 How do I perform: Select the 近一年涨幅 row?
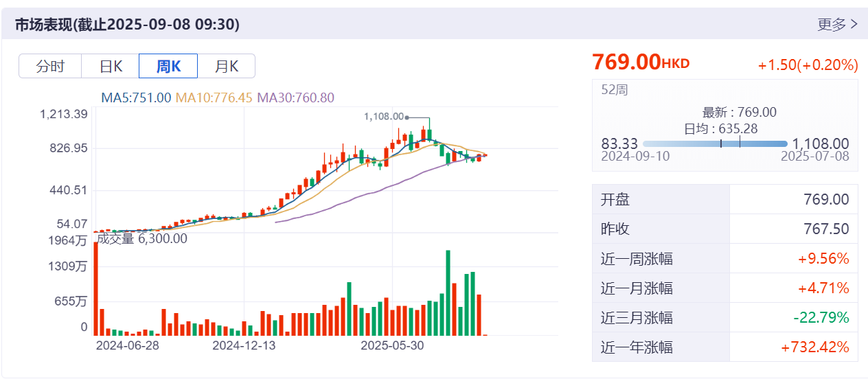(x=724, y=347)
